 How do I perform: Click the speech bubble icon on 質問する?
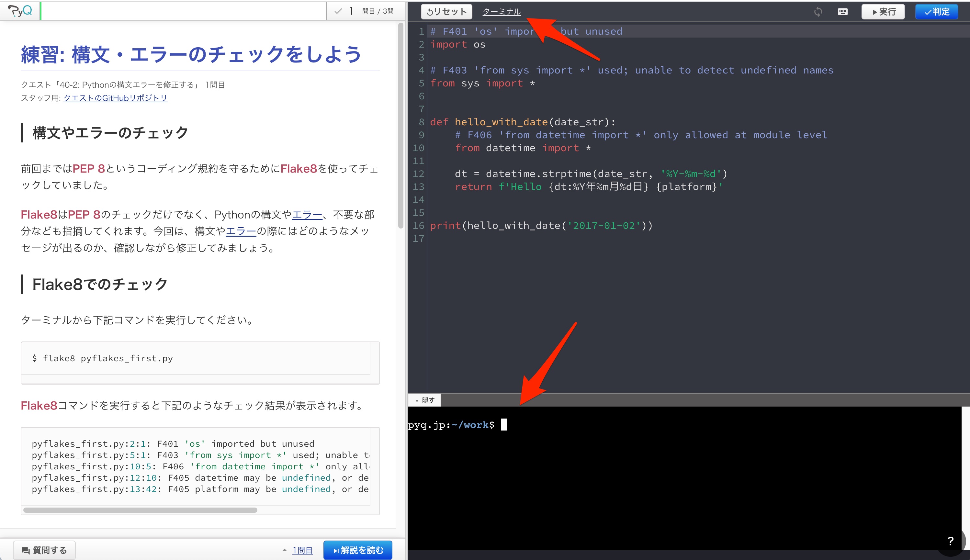(25, 550)
